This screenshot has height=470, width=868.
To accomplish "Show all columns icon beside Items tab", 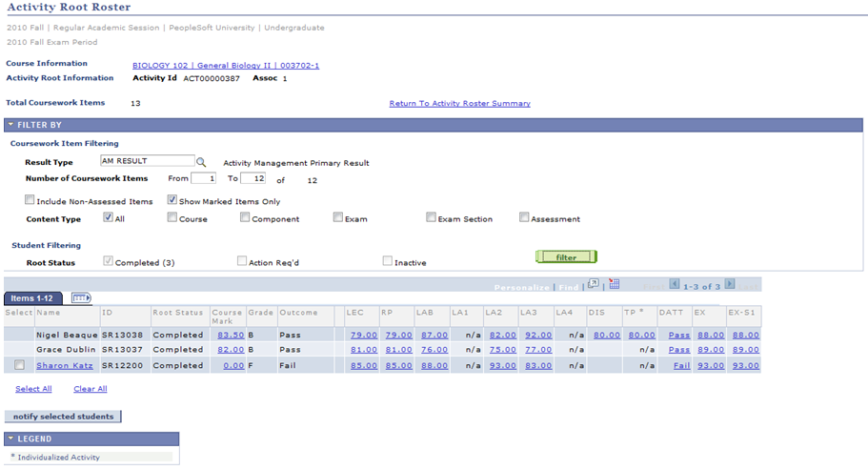I will [81, 297].
